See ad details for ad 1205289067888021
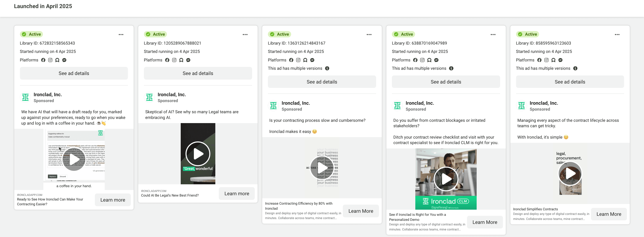Viewport: 644px width, 237px height. (x=198, y=73)
